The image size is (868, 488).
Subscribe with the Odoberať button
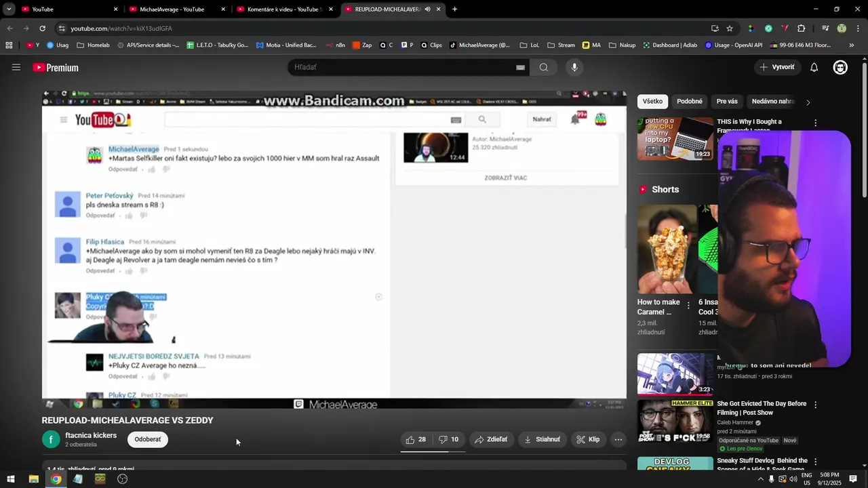(148, 439)
